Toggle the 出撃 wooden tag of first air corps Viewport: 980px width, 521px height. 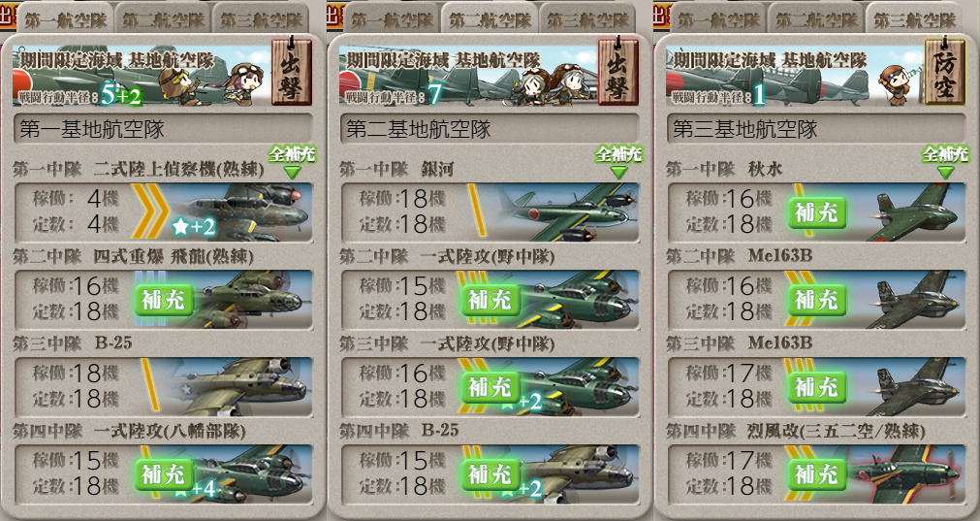291,72
